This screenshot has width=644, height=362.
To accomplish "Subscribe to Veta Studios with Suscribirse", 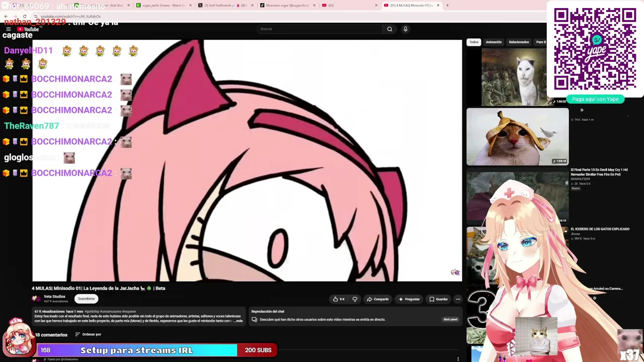I will click(86, 299).
